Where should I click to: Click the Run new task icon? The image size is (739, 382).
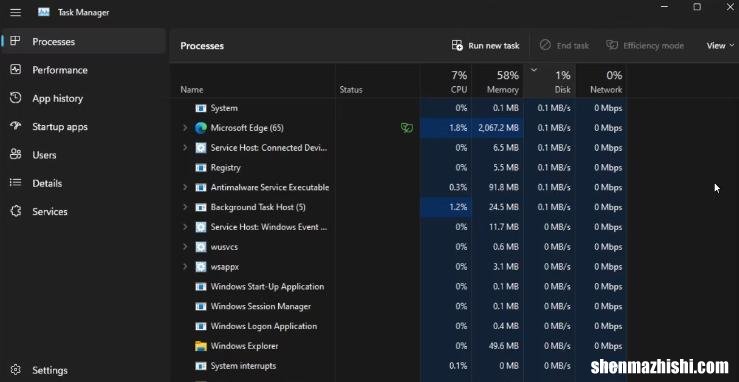pyautogui.click(x=457, y=45)
